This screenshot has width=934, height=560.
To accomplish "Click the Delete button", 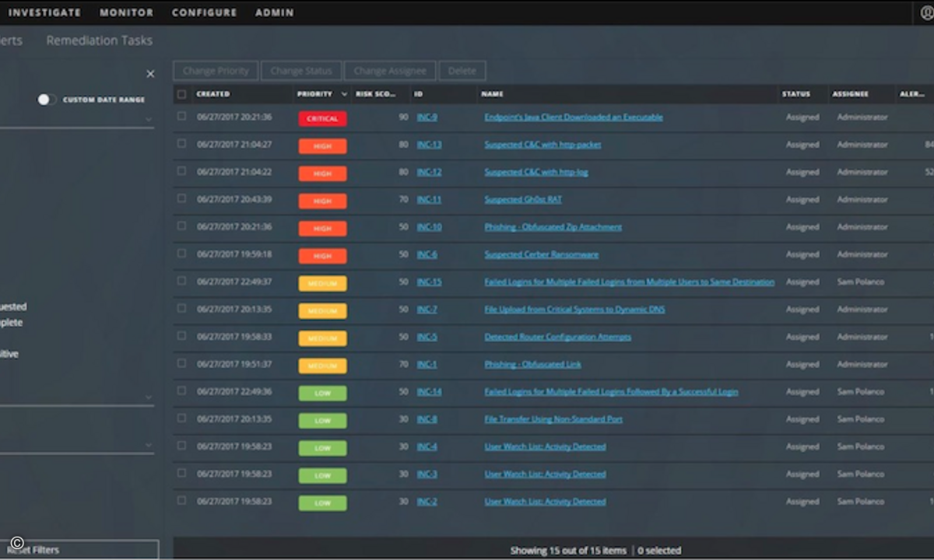I will [x=462, y=71].
